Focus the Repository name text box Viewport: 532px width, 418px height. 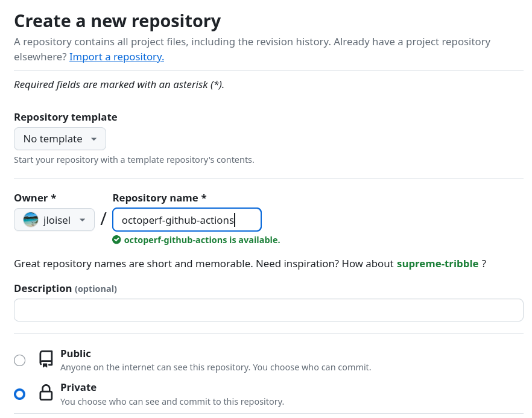tap(186, 219)
